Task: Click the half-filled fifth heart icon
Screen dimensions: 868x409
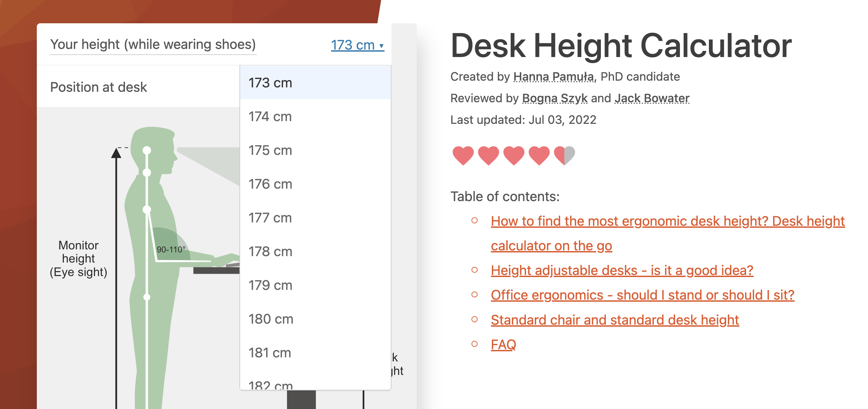Action: click(564, 156)
